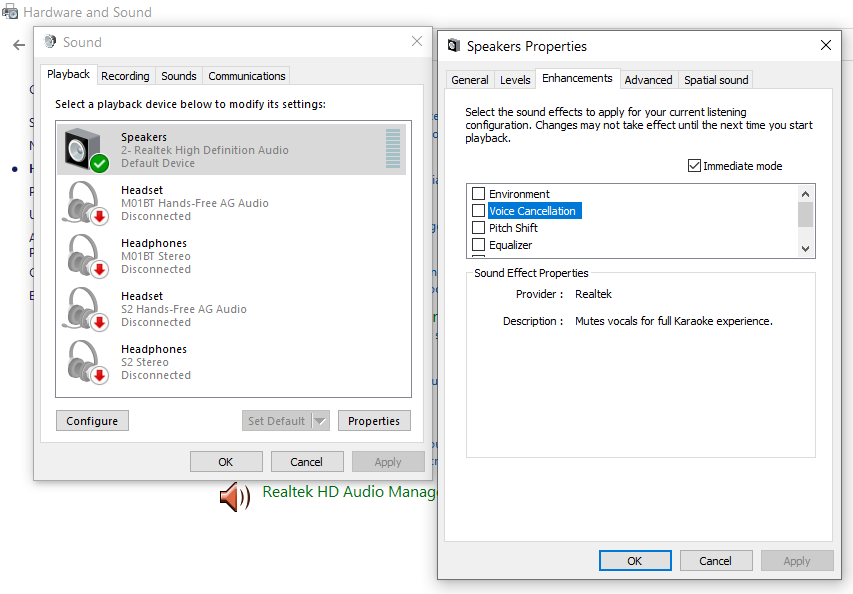Screen dimensions: 853x594
Task: Click the Sound dialog title bar icon
Action: [x=50, y=42]
